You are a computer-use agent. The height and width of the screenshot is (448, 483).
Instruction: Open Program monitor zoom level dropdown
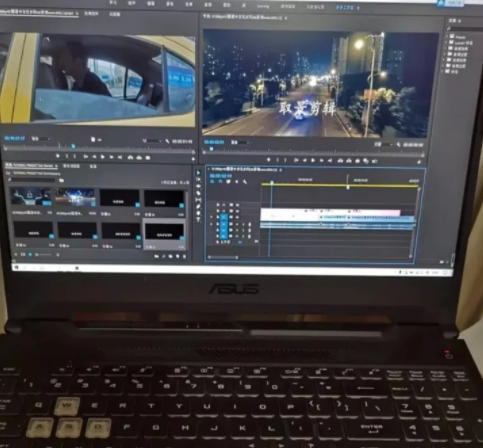click(x=240, y=142)
